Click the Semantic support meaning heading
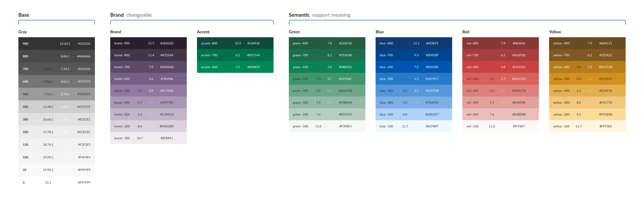The width and height of the screenshot is (644, 204). click(x=319, y=15)
